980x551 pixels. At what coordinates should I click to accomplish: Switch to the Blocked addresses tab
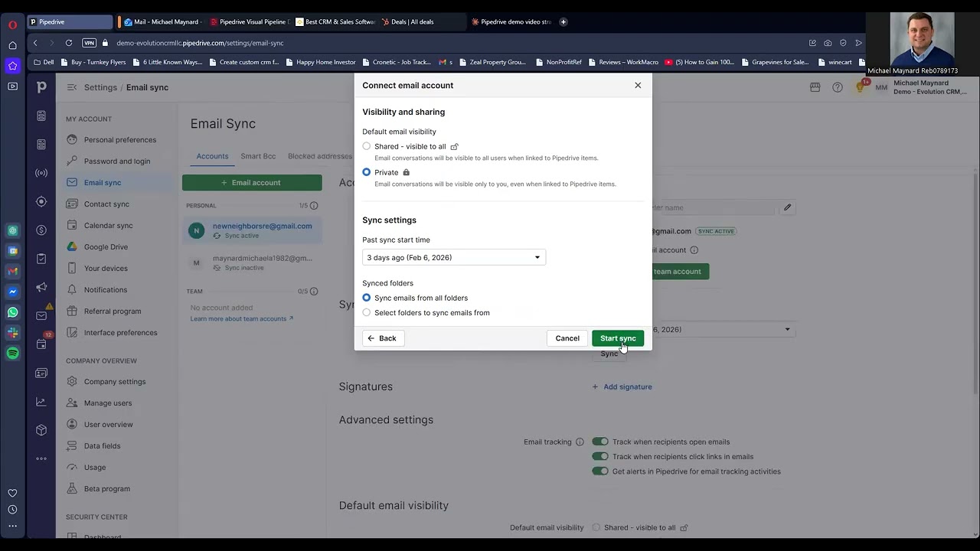[320, 156]
